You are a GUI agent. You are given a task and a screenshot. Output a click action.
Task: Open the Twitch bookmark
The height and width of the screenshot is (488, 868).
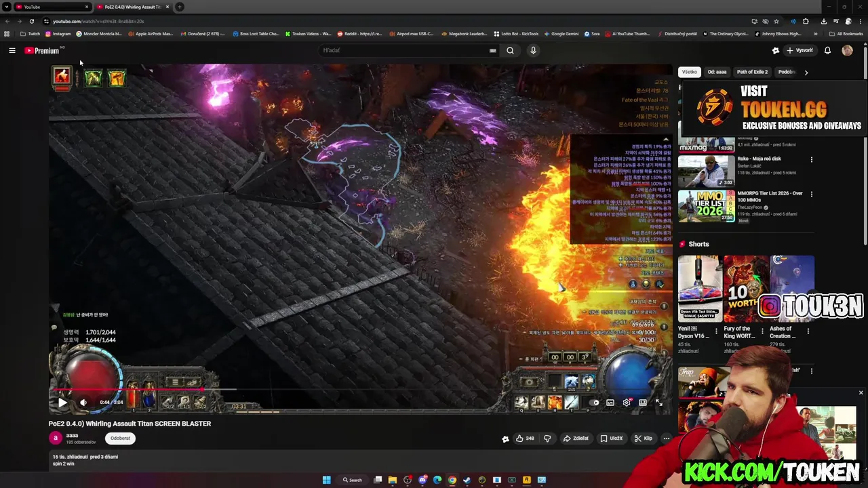[x=30, y=34]
